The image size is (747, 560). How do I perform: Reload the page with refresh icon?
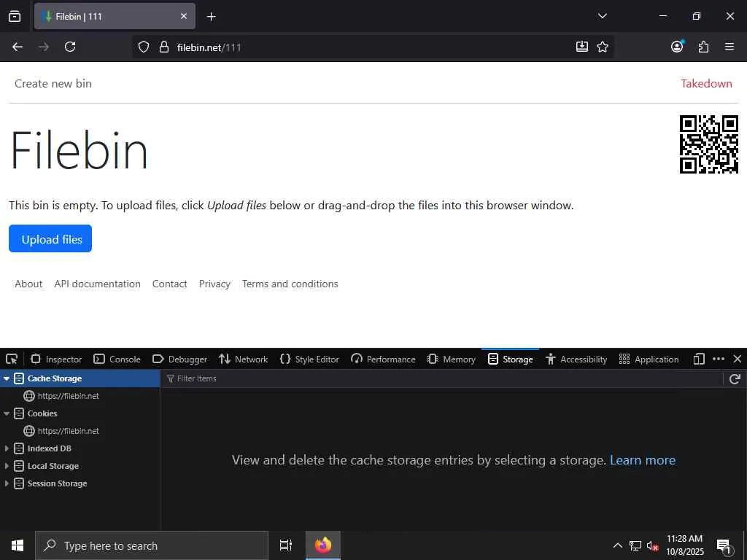[x=70, y=47]
